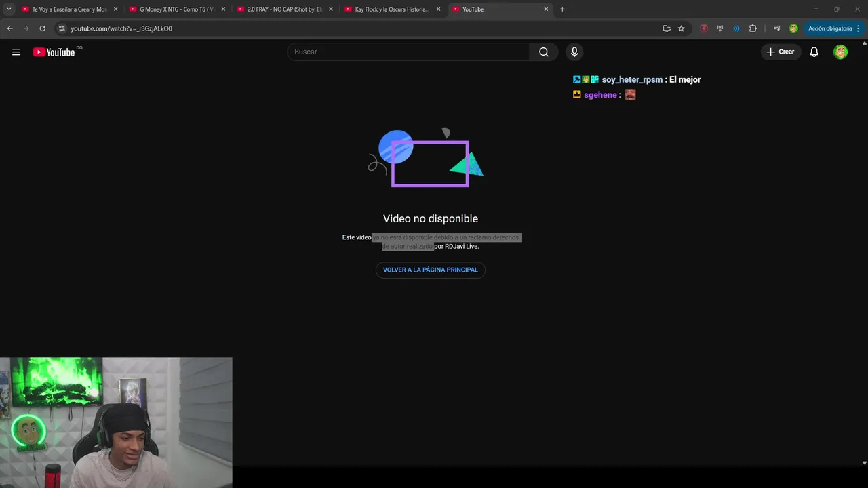Bookmark this page with star icon

682,28
